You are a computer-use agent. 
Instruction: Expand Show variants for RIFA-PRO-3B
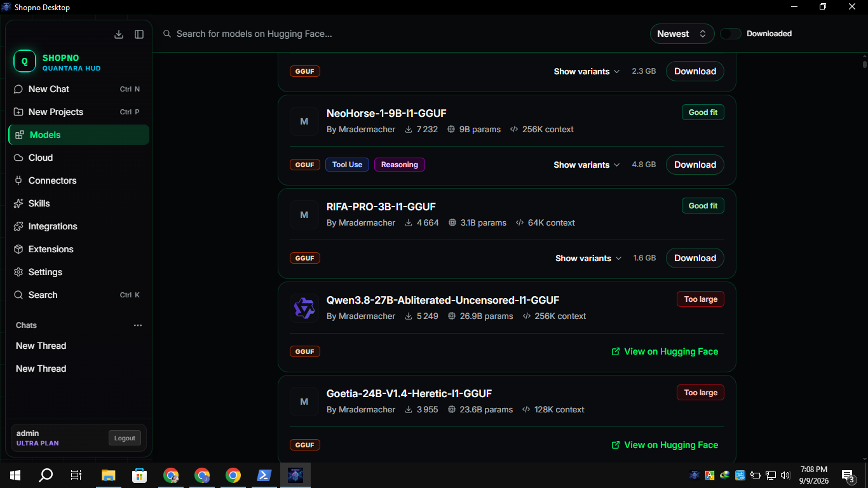588,258
